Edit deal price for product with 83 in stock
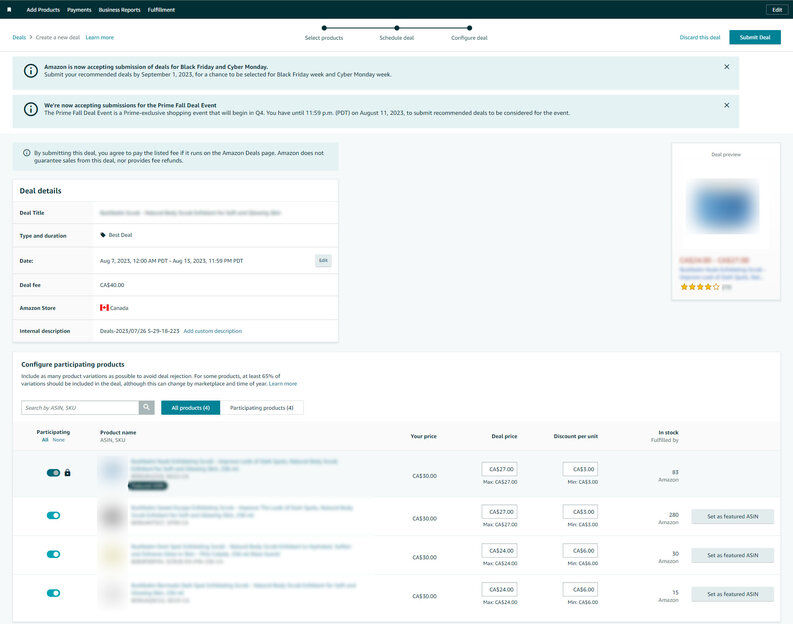Screen dimensions: 793x624 [x=499, y=469]
